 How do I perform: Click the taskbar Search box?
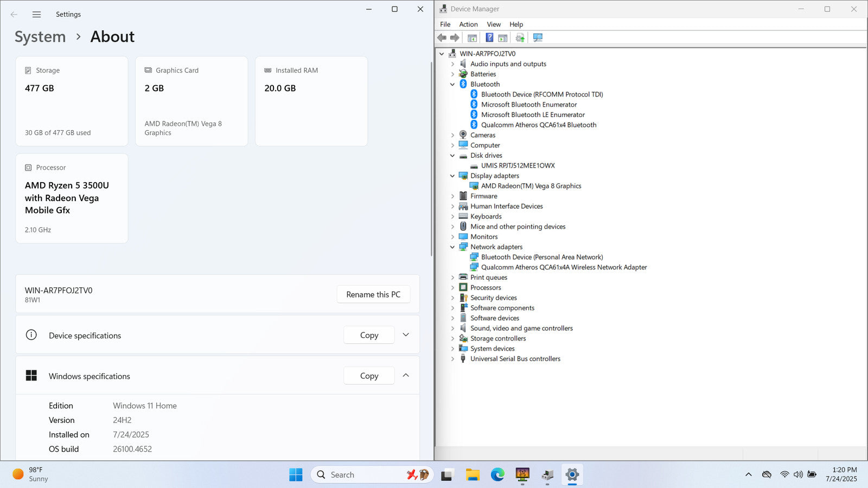click(358, 475)
